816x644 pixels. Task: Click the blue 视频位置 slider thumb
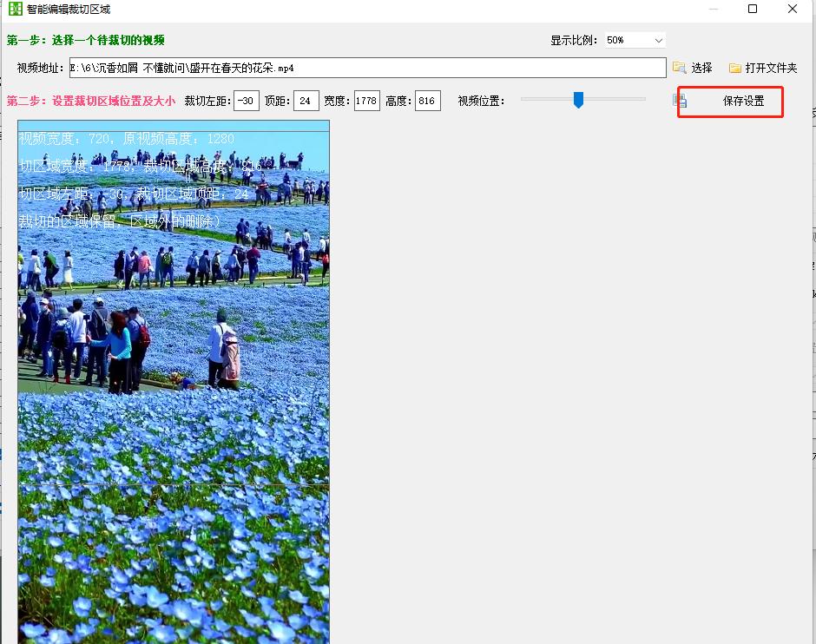point(578,101)
